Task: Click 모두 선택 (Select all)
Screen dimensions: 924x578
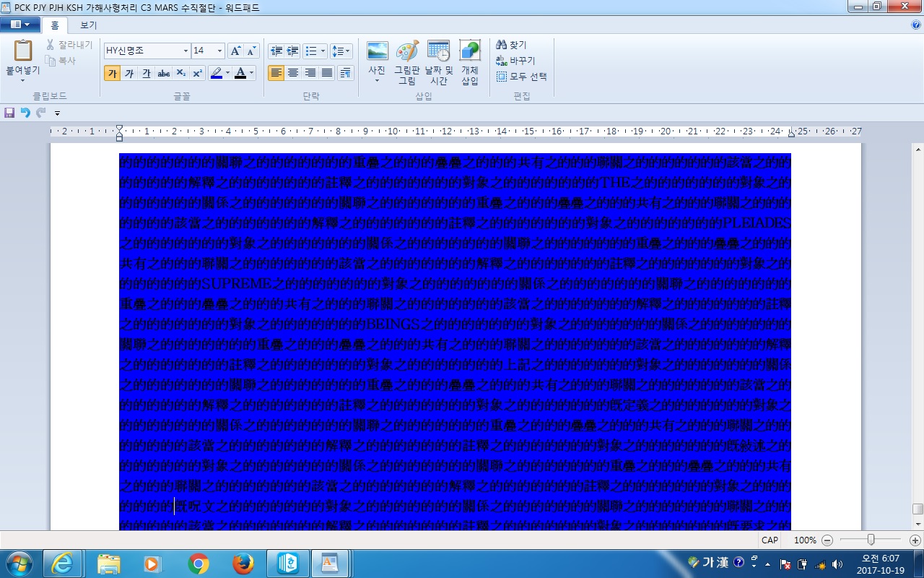Action: tap(521, 77)
